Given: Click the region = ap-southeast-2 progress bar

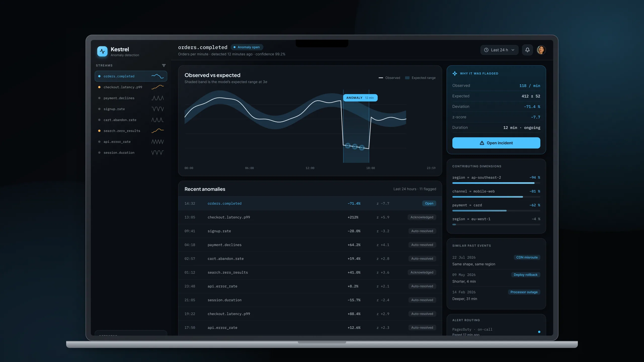Looking at the screenshot, I should click(496, 183).
